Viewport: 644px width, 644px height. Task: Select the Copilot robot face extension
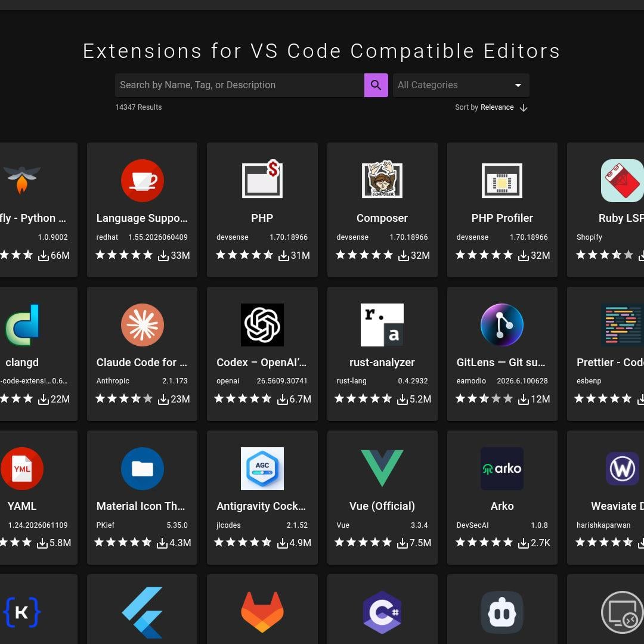[502, 612]
